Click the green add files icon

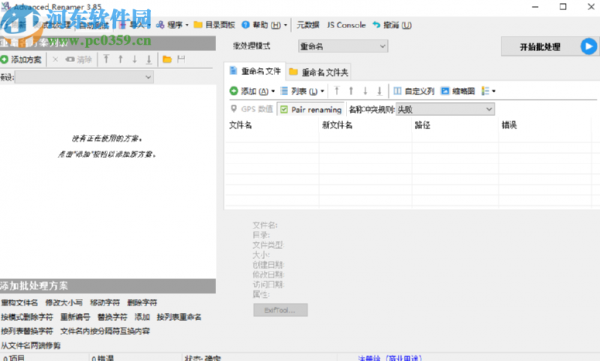click(x=234, y=91)
